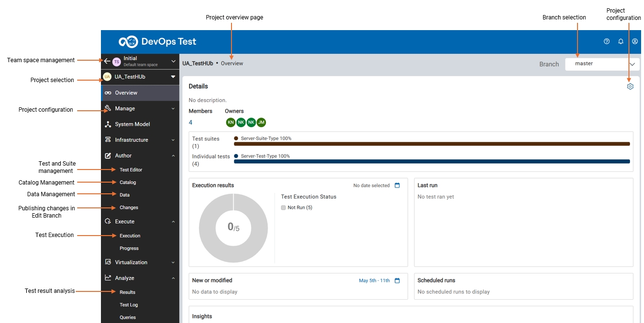Screen dimensions: 644x323
Task: Open the Branch master dropdown
Action: [x=602, y=64]
